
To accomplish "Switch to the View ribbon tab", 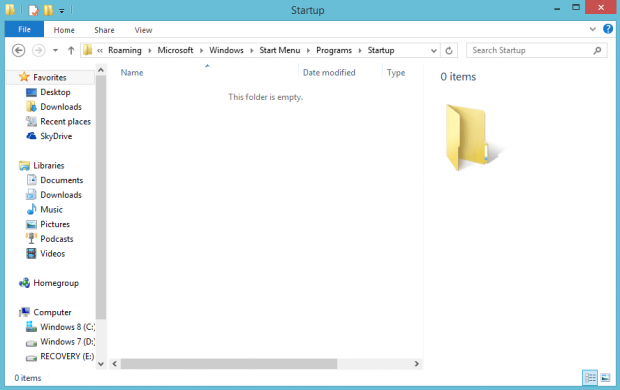I will click(x=143, y=30).
